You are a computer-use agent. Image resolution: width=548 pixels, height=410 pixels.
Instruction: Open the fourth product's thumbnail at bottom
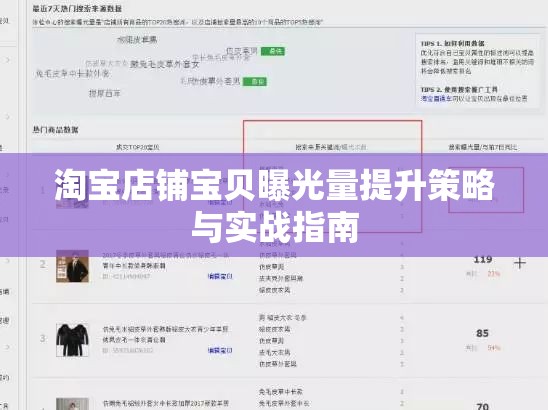coord(72,404)
